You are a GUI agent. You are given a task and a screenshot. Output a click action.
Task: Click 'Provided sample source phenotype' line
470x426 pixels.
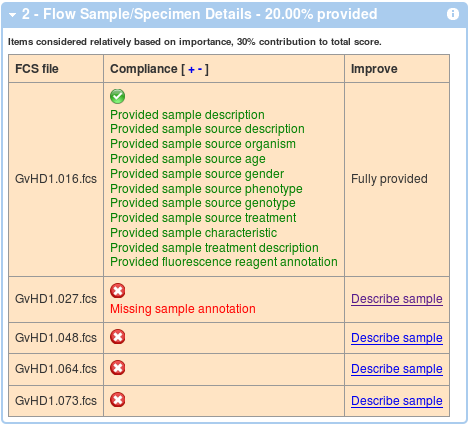click(206, 189)
